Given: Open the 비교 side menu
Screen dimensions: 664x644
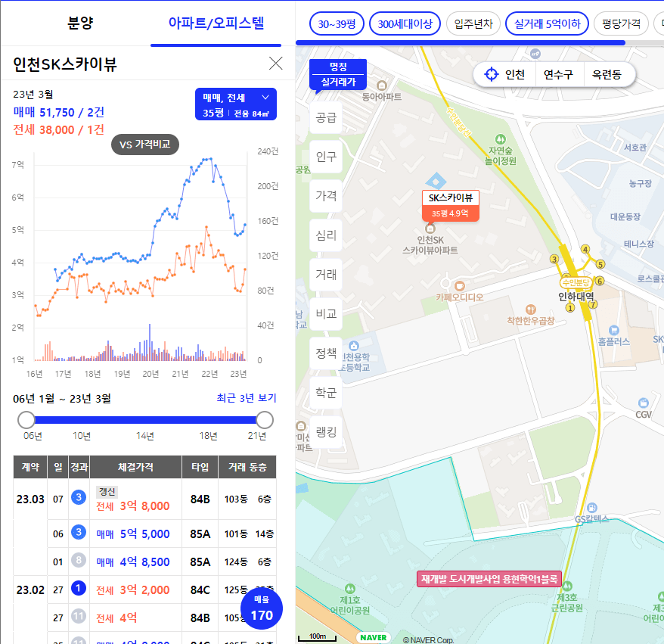Looking at the screenshot, I should coord(326,314).
